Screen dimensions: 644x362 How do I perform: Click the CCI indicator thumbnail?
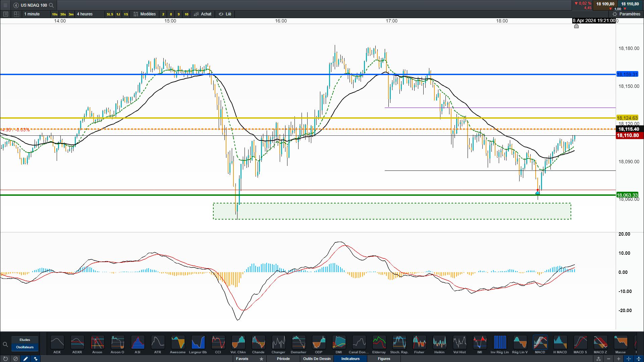tap(218, 343)
